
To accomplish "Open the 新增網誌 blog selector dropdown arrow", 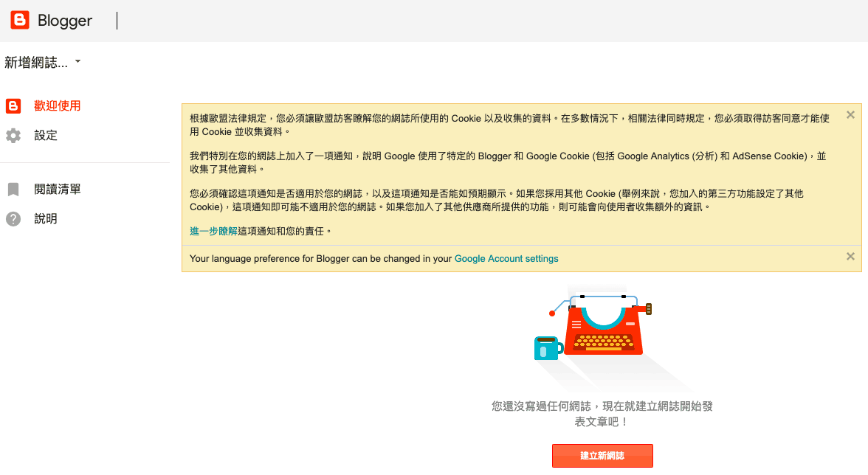I will (x=78, y=61).
